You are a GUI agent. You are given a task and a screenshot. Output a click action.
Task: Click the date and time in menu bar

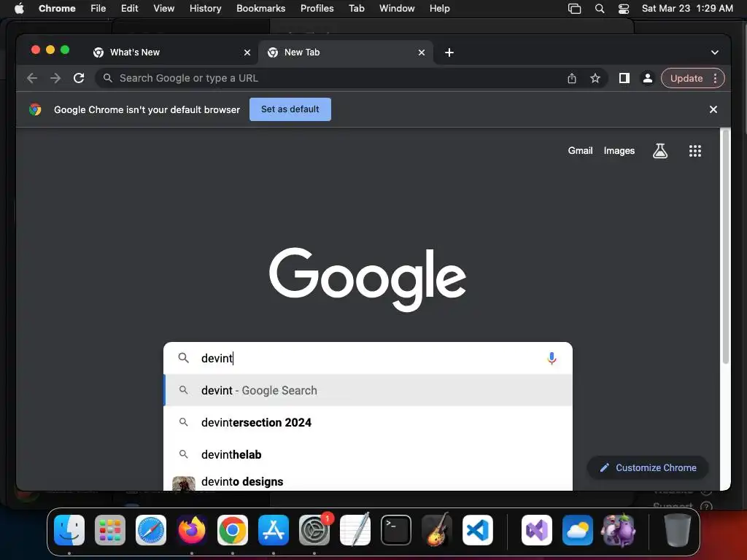click(x=687, y=9)
